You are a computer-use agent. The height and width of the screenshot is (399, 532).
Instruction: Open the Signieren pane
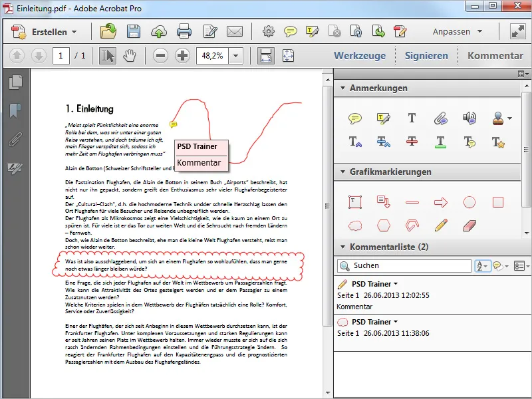(x=426, y=56)
